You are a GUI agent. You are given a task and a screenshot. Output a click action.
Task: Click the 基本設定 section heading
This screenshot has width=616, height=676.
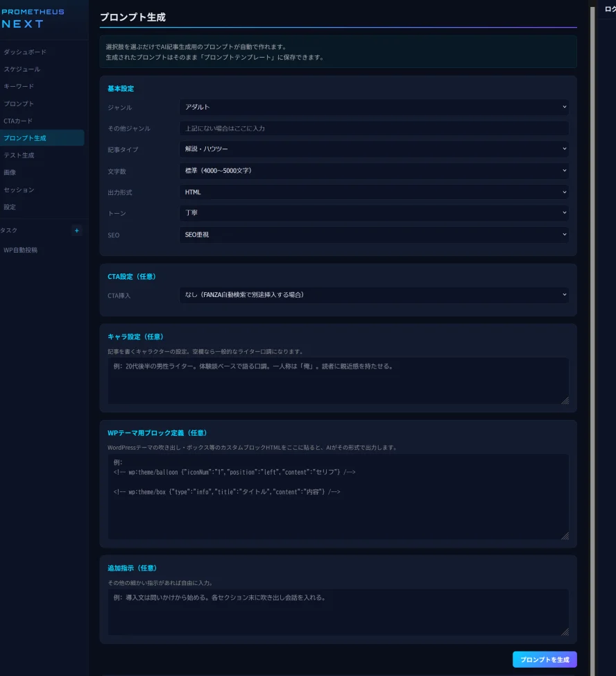121,88
